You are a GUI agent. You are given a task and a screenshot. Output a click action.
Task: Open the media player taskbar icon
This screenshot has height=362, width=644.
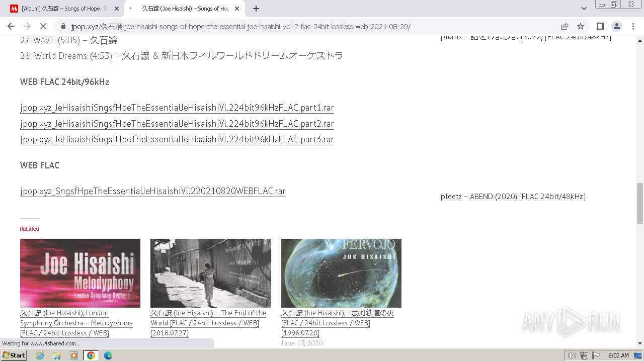[x=74, y=355]
